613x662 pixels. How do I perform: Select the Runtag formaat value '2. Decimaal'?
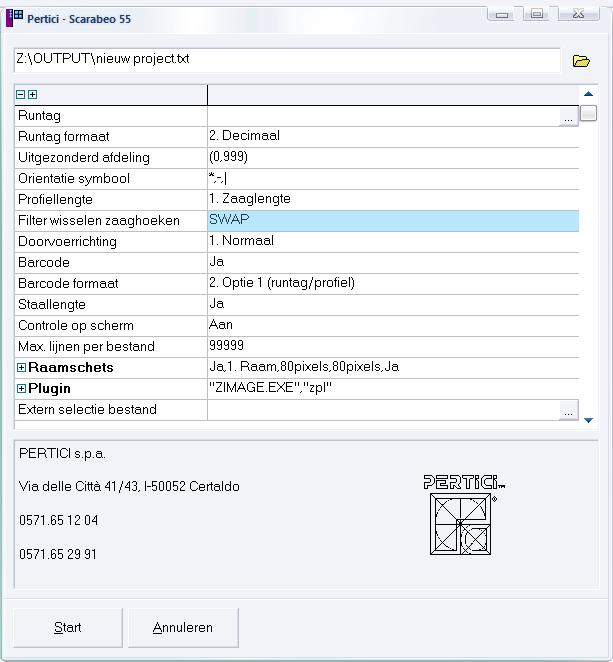coord(244,136)
